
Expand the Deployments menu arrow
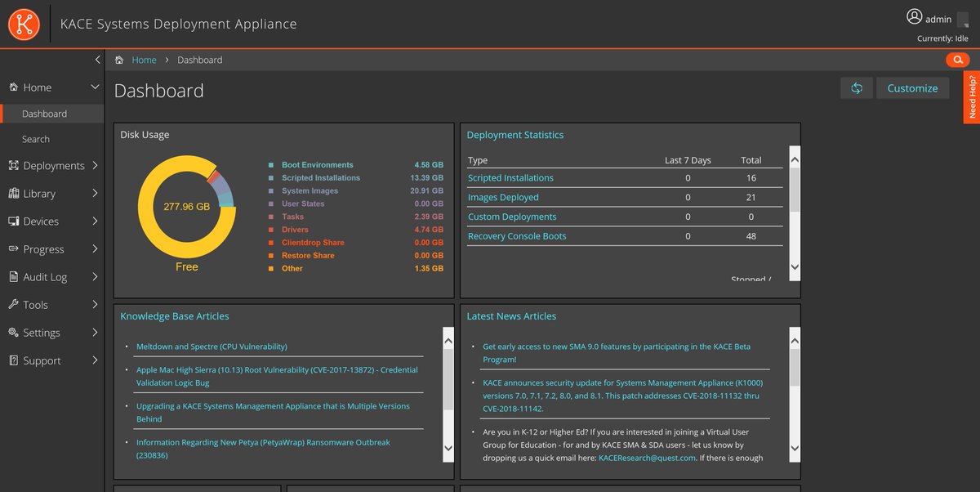(x=95, y=165)
